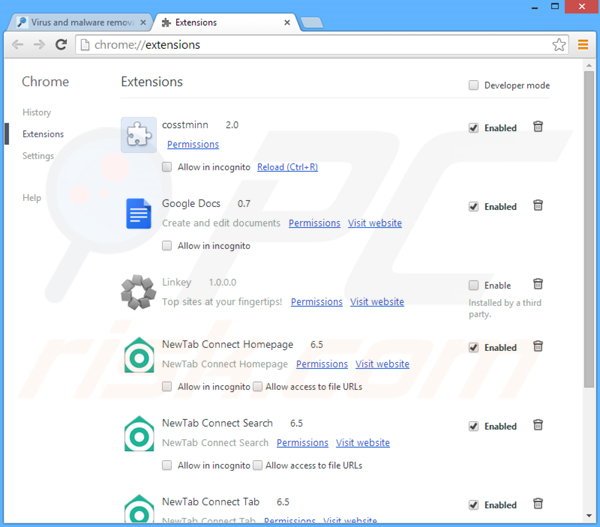Disable NewTab Connect Homepage Enabled checkbox
This screenshot has height=527, width=600.
pyautogui.click(x=473, y=348)
